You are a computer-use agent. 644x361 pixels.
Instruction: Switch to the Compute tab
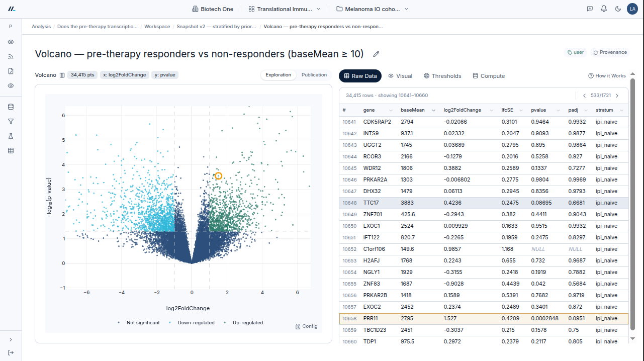point(489,76)
